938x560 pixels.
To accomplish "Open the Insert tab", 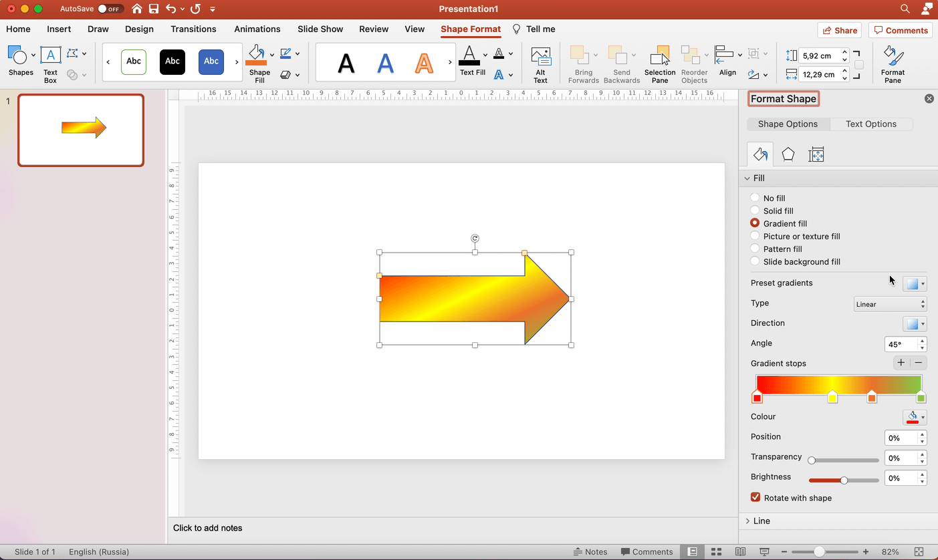I will click(x=59, y=29).
